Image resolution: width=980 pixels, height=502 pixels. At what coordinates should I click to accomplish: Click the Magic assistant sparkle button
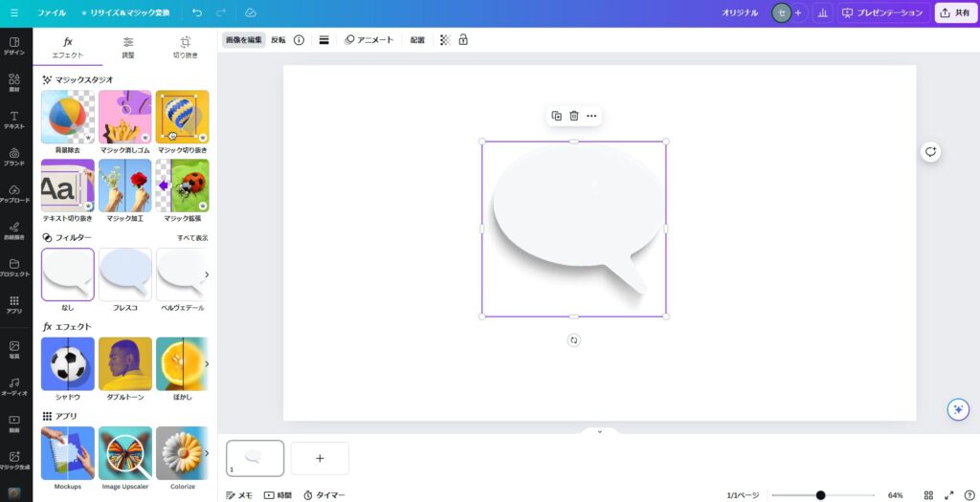point(957,409)
